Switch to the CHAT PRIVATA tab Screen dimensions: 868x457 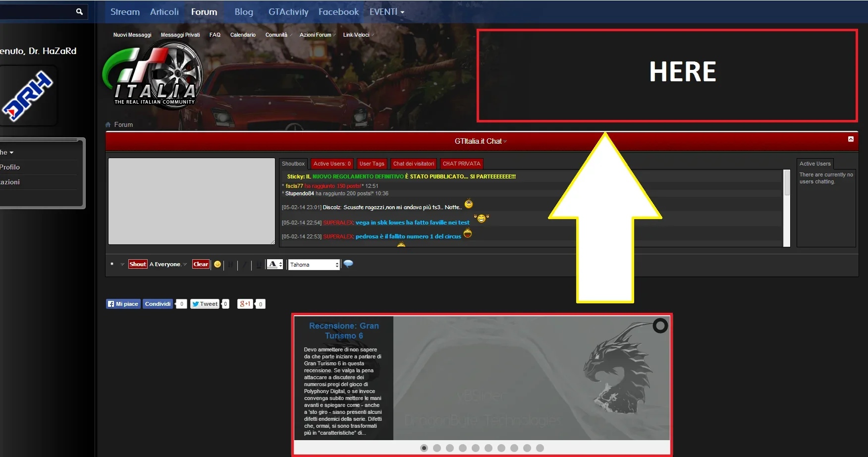pyautogui.click(x=461, y=164)
